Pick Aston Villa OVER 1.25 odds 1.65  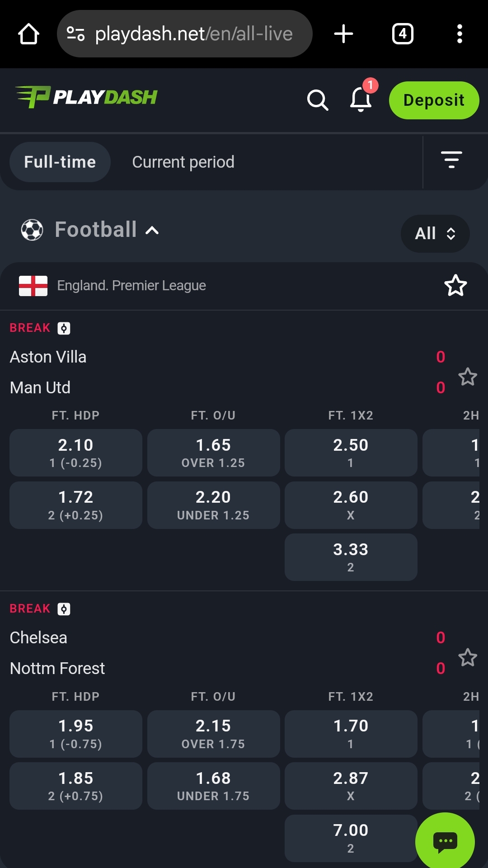coord(213,453)
